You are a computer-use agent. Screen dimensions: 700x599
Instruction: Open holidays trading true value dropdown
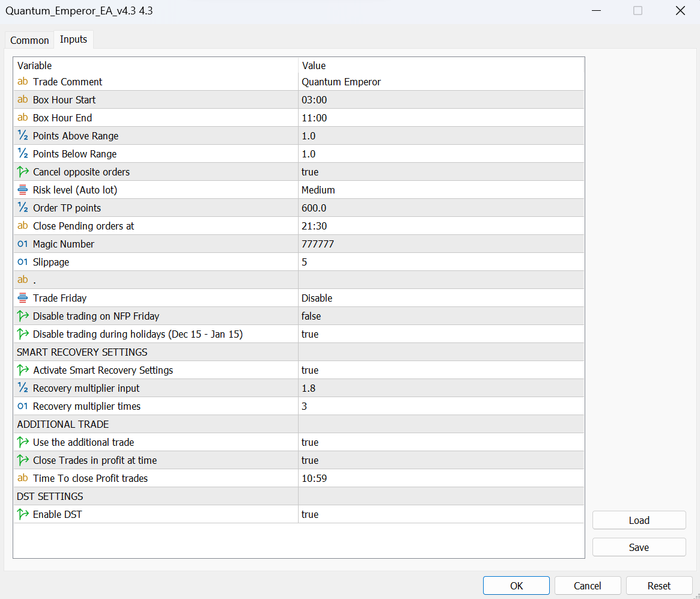pyautogui.click(x=441, y=334)
